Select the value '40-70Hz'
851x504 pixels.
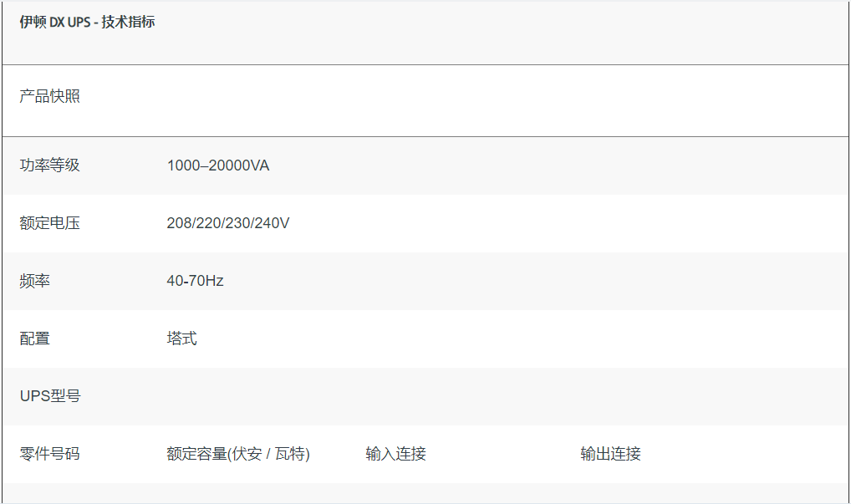tap(196, 281)
